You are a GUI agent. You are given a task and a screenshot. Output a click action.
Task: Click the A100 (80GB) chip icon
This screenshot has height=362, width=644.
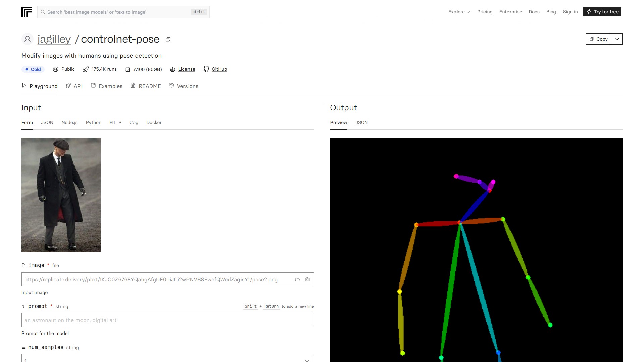point(128,70)
